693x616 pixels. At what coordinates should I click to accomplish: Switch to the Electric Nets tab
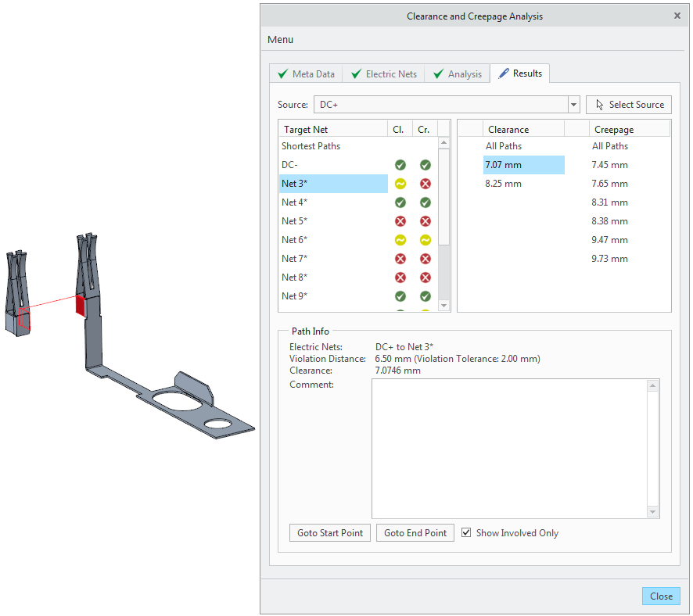tap(383, 74)
